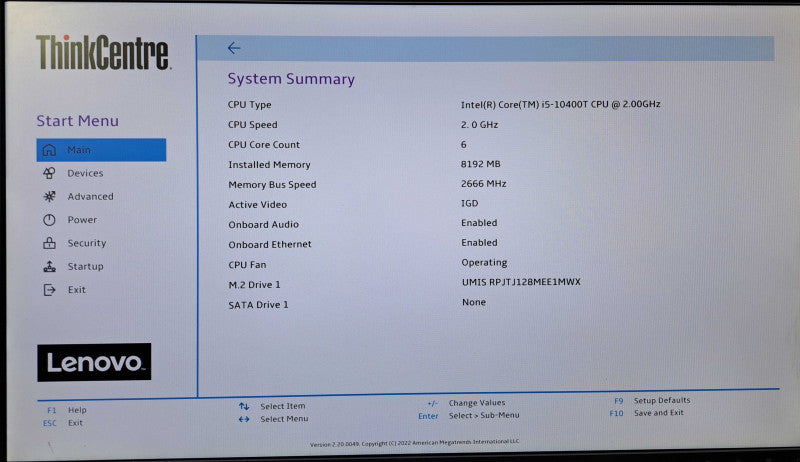Click F9 Setup Defaults hint
800x462 pixels.
coord(652,401)
